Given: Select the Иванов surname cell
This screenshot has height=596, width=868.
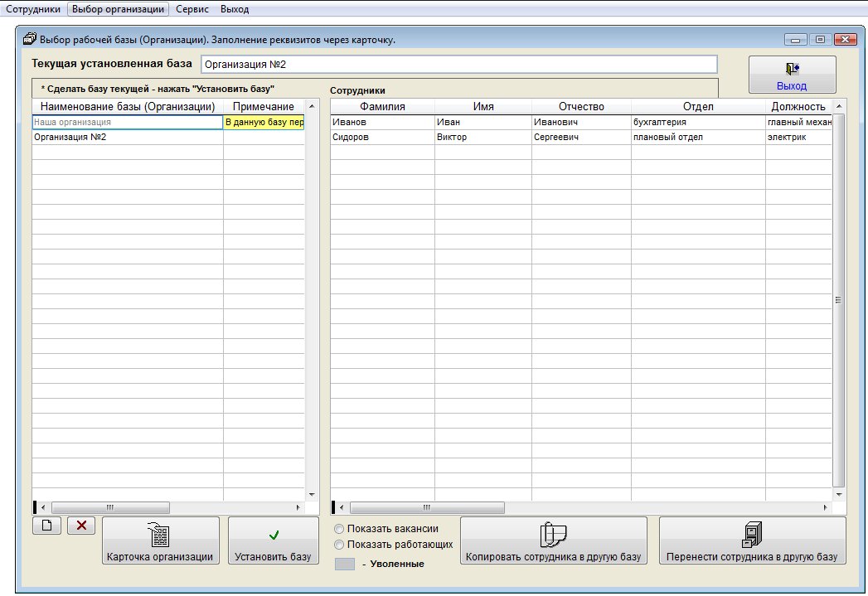Looking at the screenshot, I should [x=382, y=122].
